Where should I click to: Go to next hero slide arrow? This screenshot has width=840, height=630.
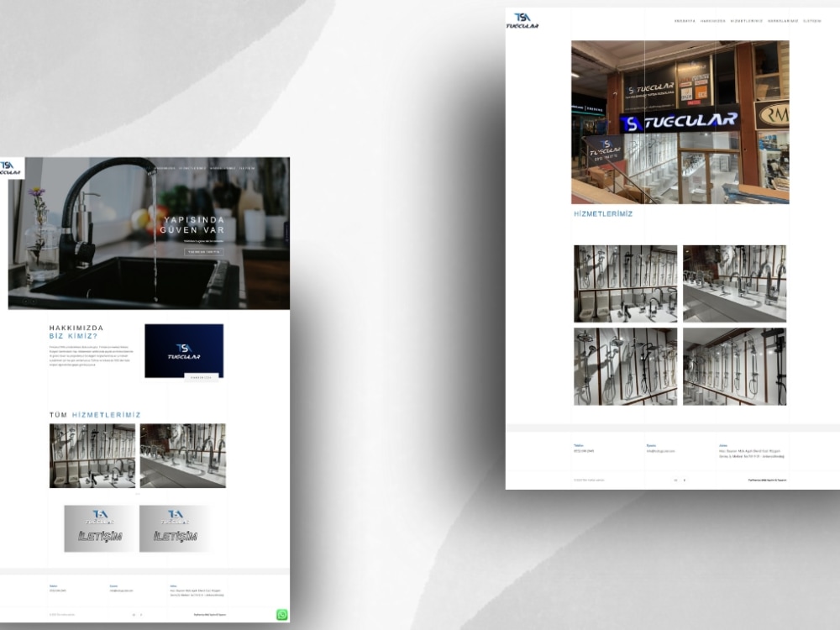pyautogui.click(x=34, y=302)
